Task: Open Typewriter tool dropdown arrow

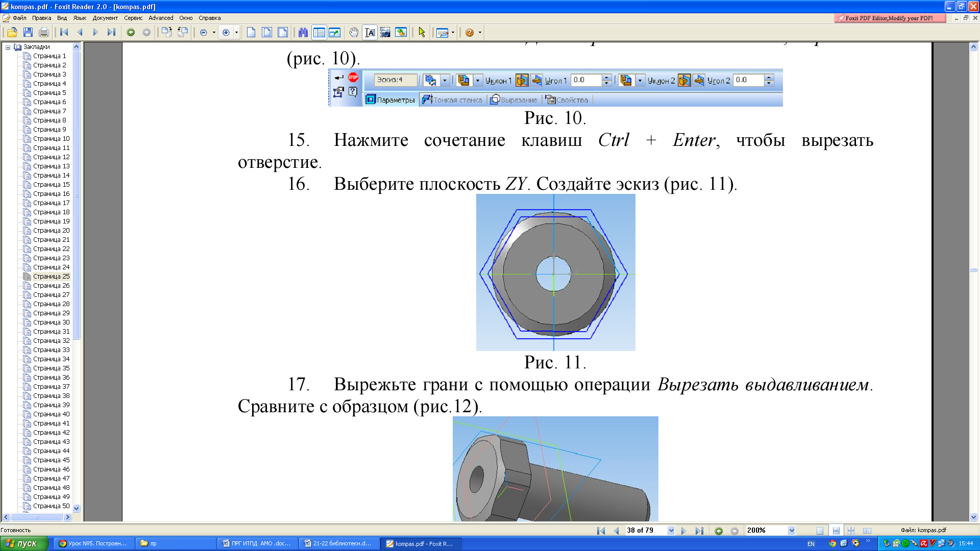Action: [x=453, y=33]
